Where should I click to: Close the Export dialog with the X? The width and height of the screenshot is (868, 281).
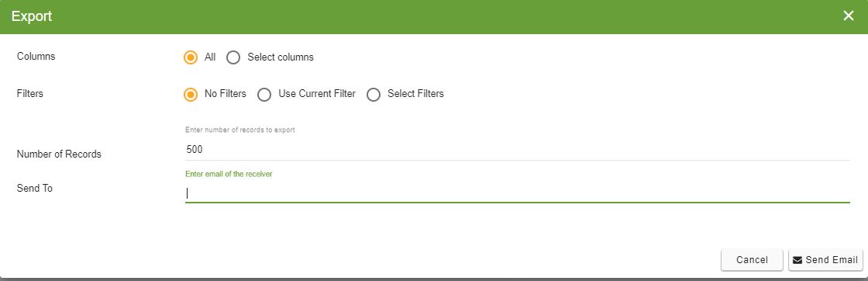pyautogui.click(x=848, y=16)
